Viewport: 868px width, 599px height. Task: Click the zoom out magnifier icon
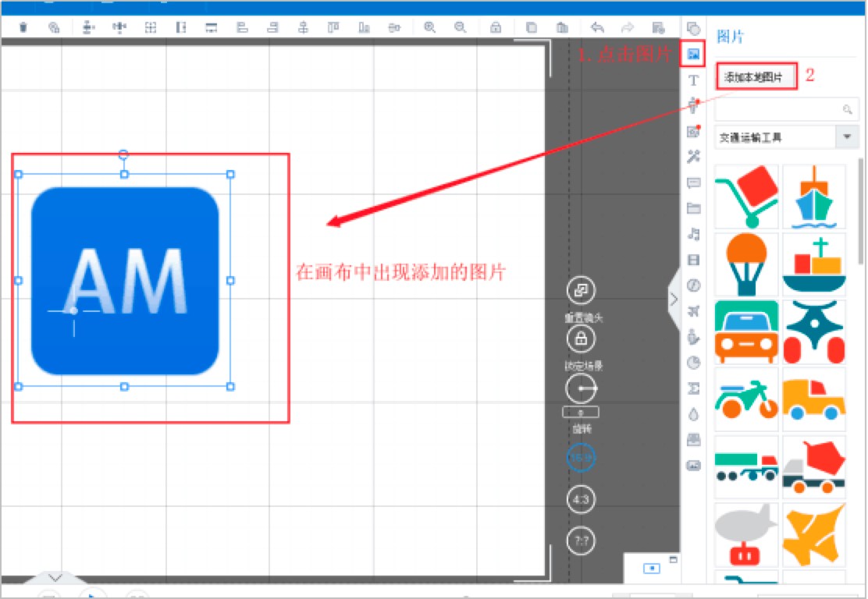[460, 27]
